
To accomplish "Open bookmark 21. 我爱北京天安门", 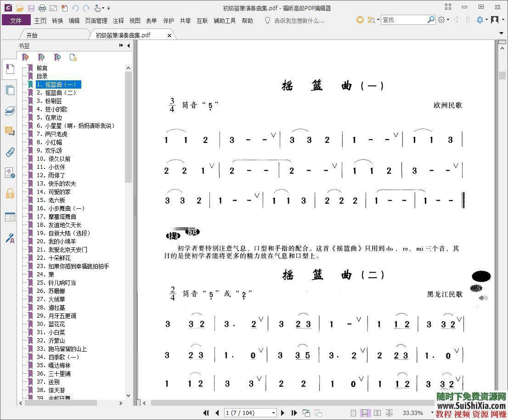I will click(62, 249).
